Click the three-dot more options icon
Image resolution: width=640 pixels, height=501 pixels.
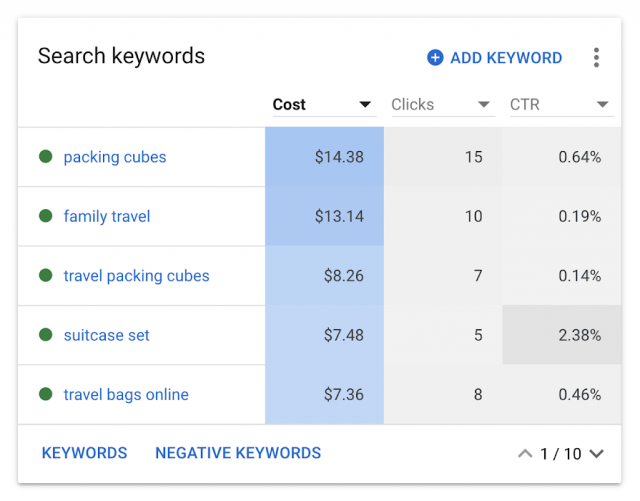click(596, 57)
